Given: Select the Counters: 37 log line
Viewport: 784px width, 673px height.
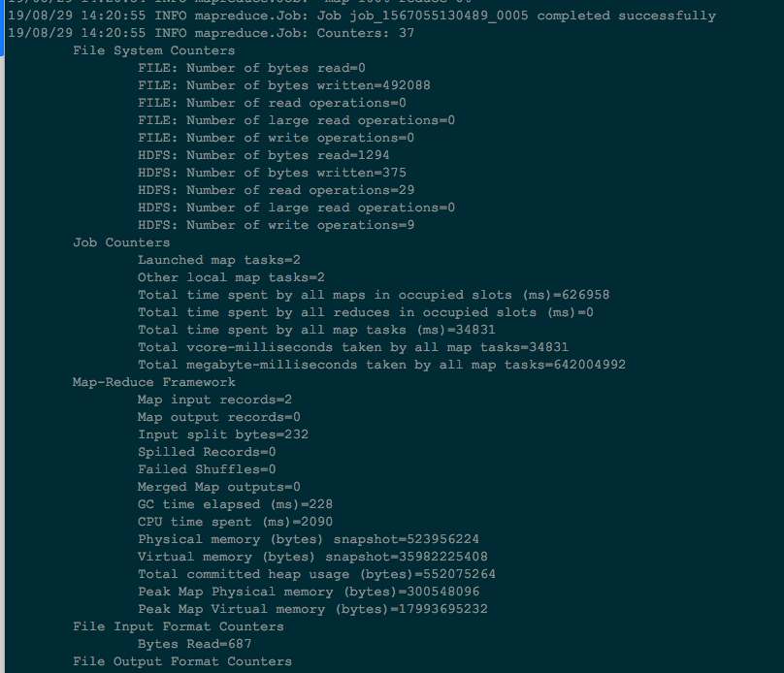Looking at the screenshot, I should coord(211,33).
